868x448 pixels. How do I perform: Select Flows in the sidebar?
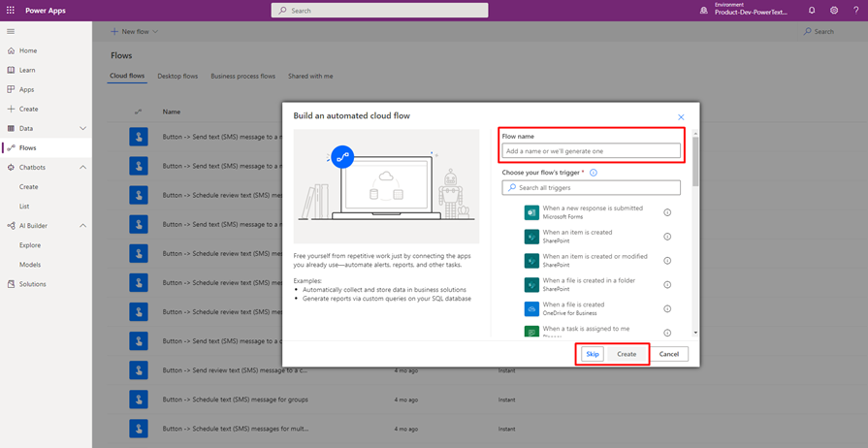(46, 147)
